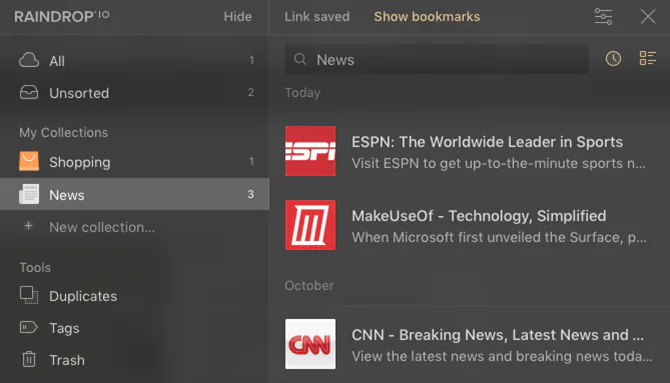Click the search magnifier icon

coord(300,59)
